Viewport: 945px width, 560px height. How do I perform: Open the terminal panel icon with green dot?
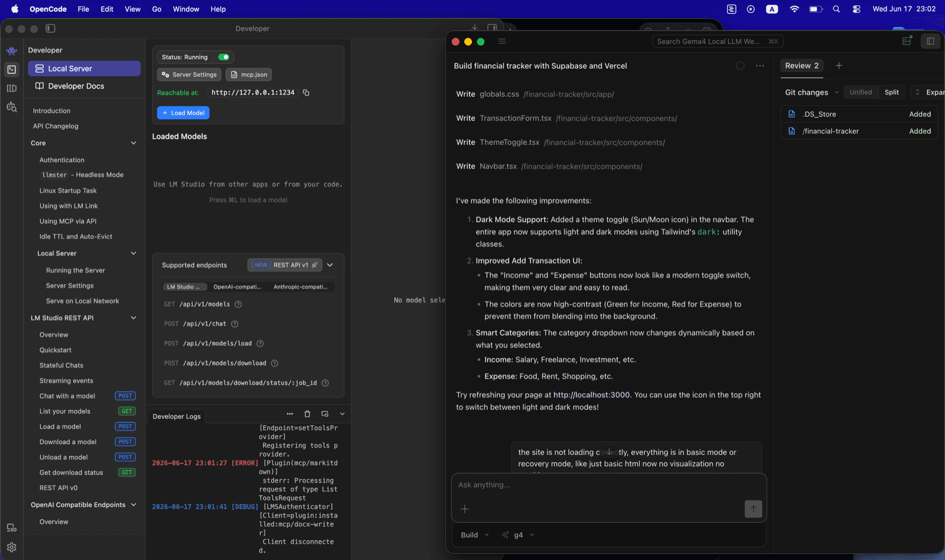click(x=907, y=41)
